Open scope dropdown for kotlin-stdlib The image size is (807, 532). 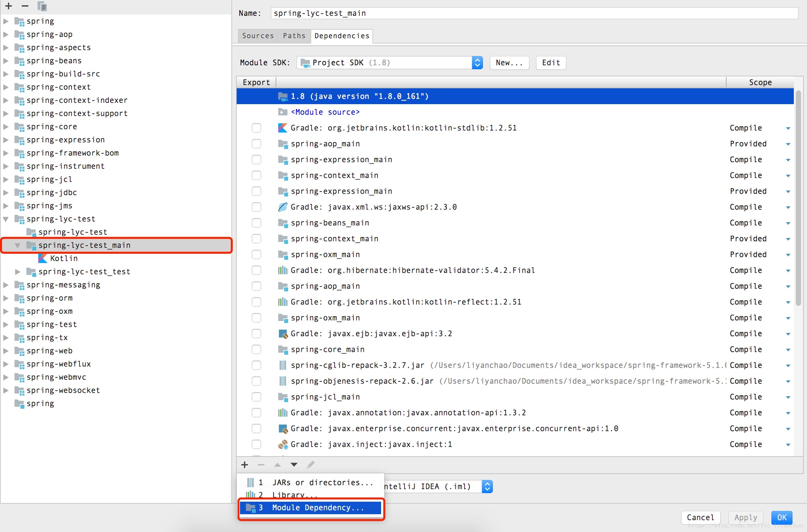788,128
